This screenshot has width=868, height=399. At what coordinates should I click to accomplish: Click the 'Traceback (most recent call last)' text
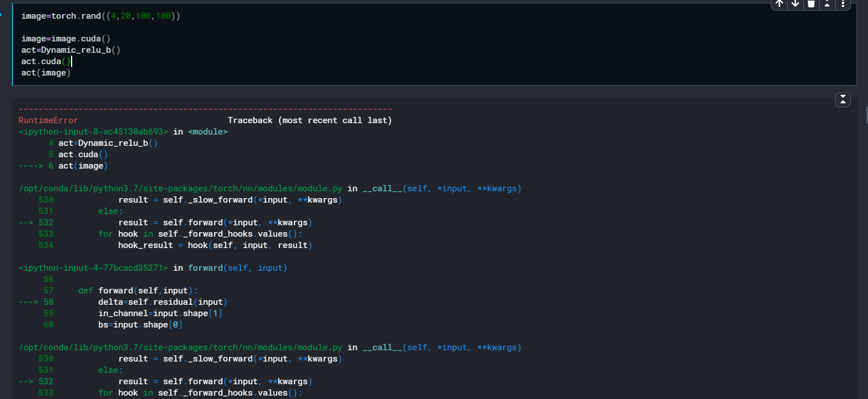coord(310,120)
